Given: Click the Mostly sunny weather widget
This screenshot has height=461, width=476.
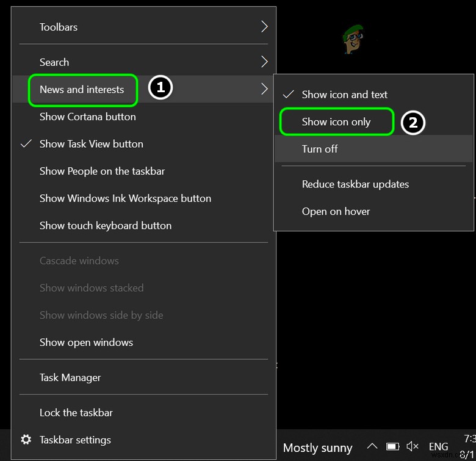Looking at the screenshot, I should [x=317, y=448].
